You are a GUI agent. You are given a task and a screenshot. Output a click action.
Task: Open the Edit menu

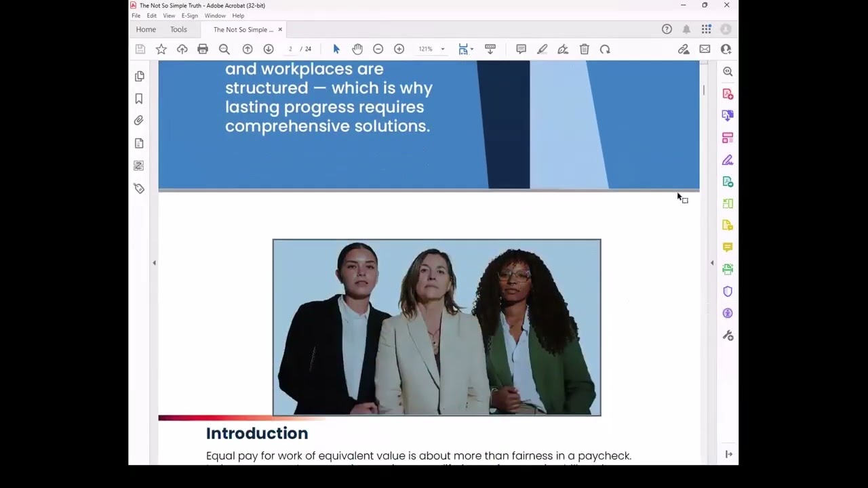pos(152,16)
